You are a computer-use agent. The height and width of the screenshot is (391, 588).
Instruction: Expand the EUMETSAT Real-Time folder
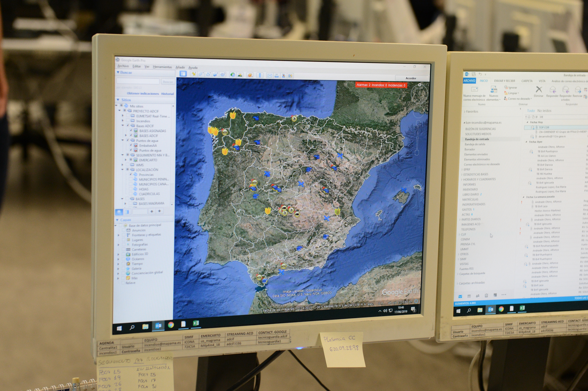(x=123, y=116)
